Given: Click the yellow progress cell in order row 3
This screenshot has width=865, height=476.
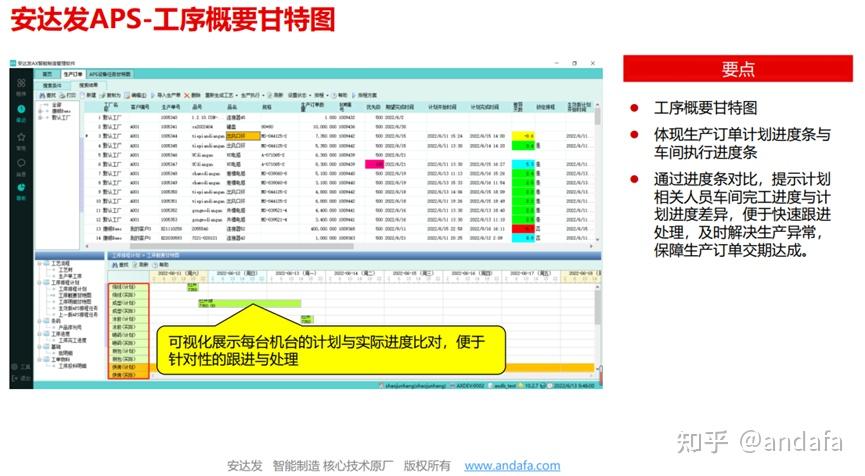Looking at the screenshot, I should pos(522,136).
